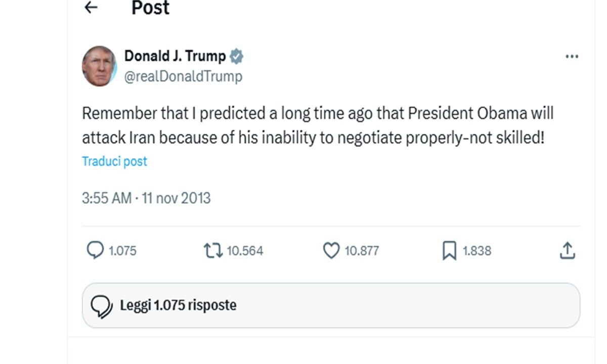
Task: Click the 10.877 likes count
Action: click(x=362, y=251)
